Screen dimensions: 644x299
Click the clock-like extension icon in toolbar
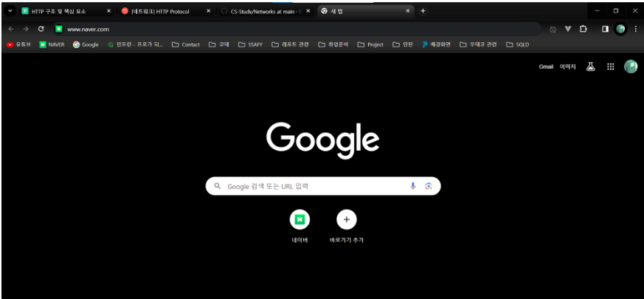pos(553,30)
